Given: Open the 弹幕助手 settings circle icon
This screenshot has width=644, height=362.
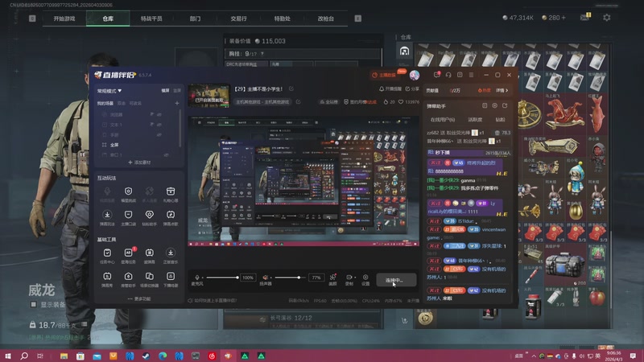Looking at the screenshot, I should click(495, 106).
